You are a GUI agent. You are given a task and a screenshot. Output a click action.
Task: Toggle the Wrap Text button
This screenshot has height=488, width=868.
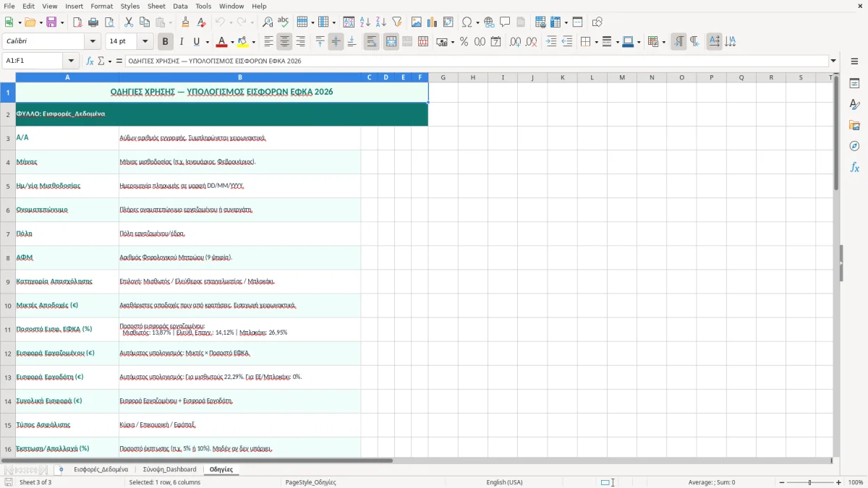(372, 42)
